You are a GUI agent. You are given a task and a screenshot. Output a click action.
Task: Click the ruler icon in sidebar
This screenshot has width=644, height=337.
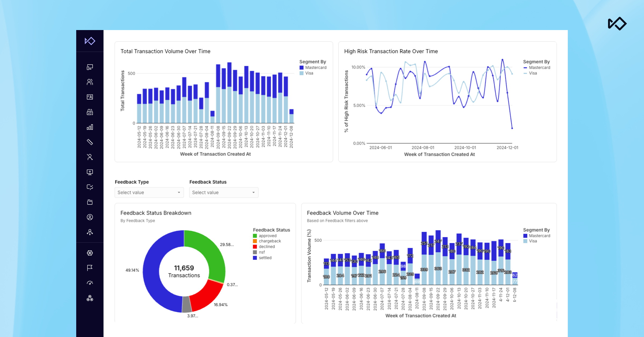pos(90,142)
